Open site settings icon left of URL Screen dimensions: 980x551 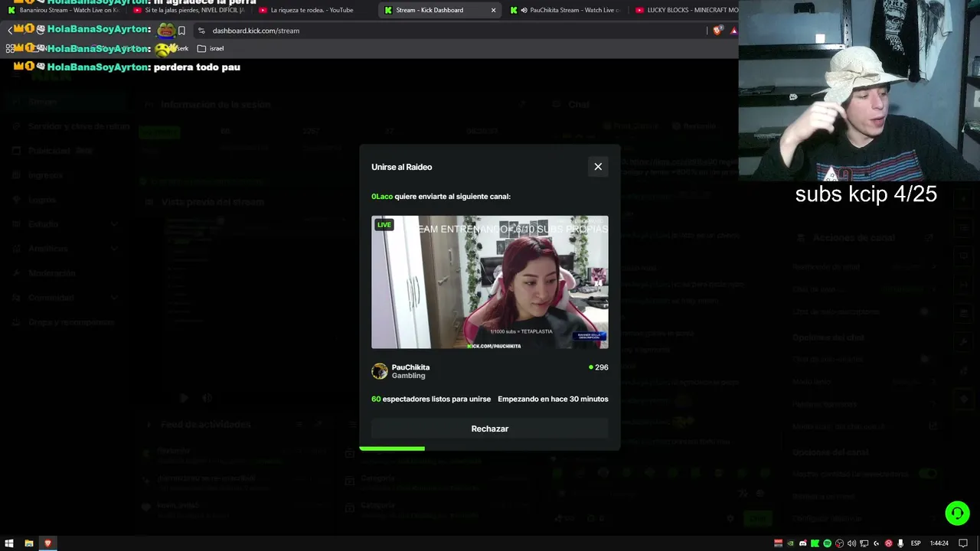201,31
